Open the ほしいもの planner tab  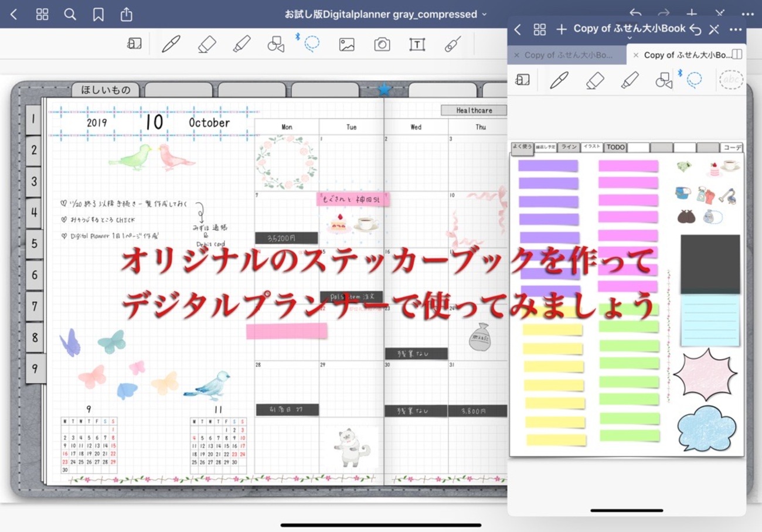tap(106, 90)
